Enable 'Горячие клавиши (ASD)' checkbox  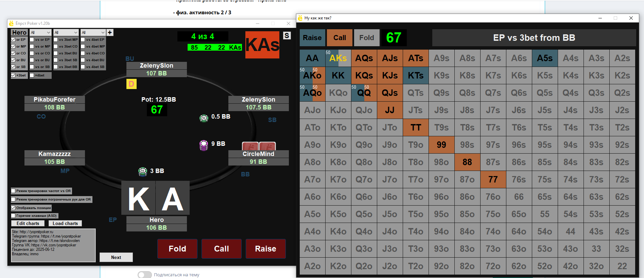pyautogui.click(x=13, y=216)
